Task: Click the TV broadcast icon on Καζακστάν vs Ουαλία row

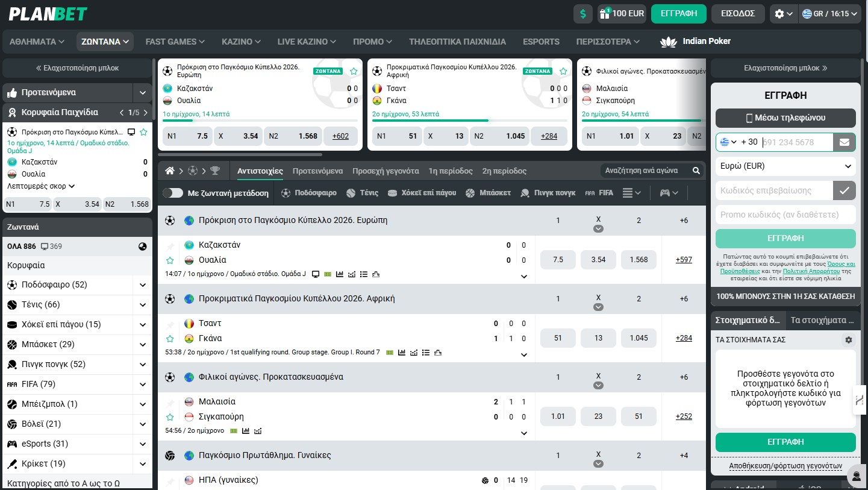Action: (316, 274)
